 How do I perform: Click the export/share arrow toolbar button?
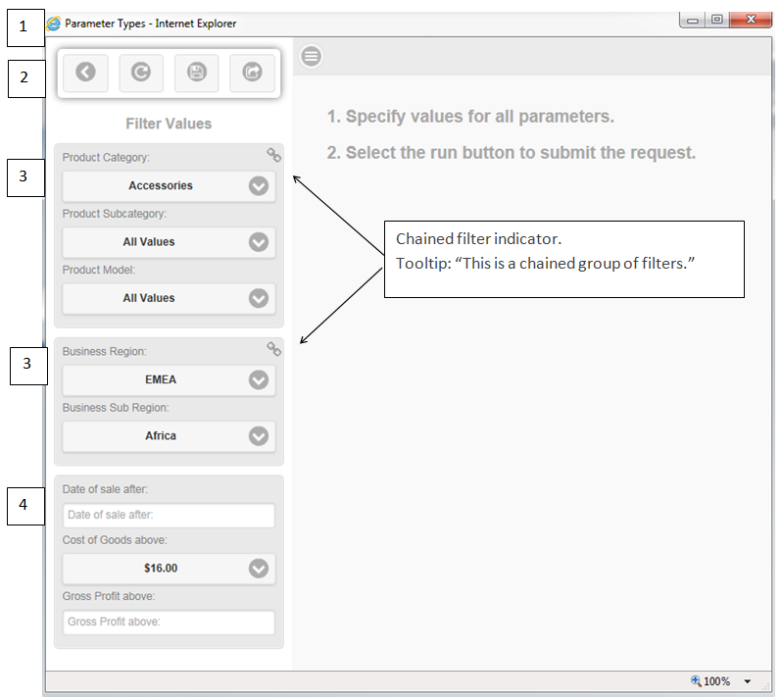tap(253, 73)
